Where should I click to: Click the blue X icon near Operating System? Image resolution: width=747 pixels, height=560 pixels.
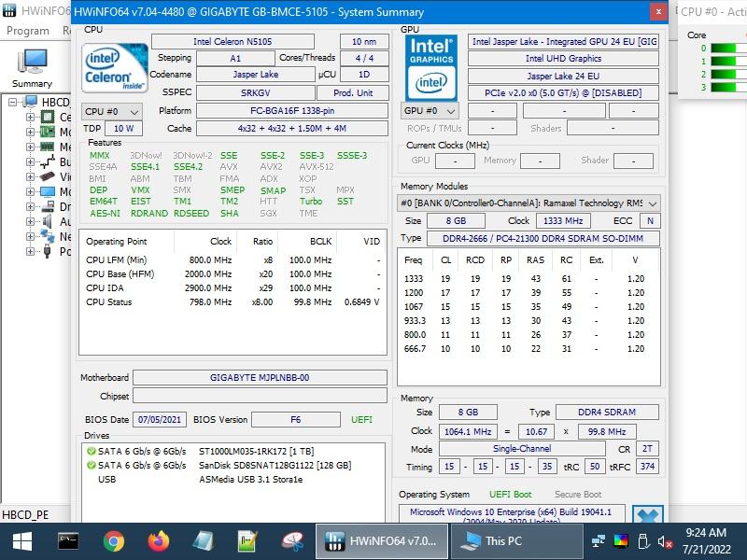(648, 514)
